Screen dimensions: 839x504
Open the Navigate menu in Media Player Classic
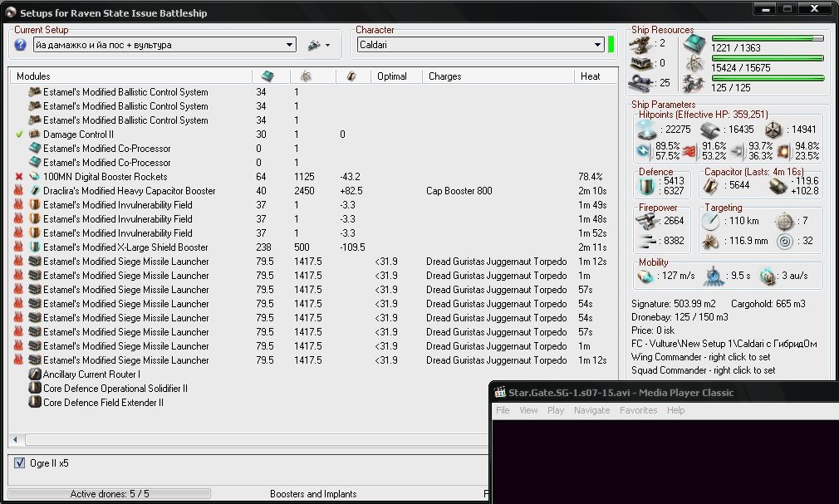[591, 410]
